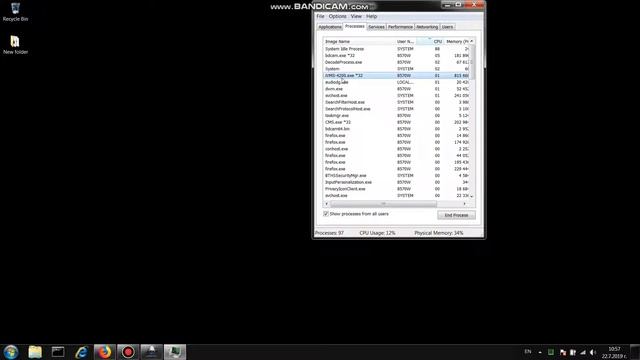Select the bdcam64.bin process row
640x360 pixels.
[396, 129]
